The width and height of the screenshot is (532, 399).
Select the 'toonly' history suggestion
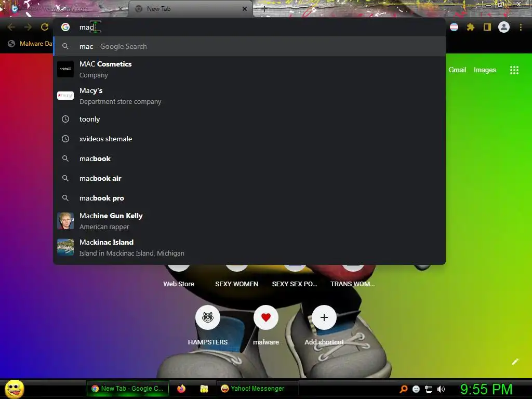pos(249,119)
